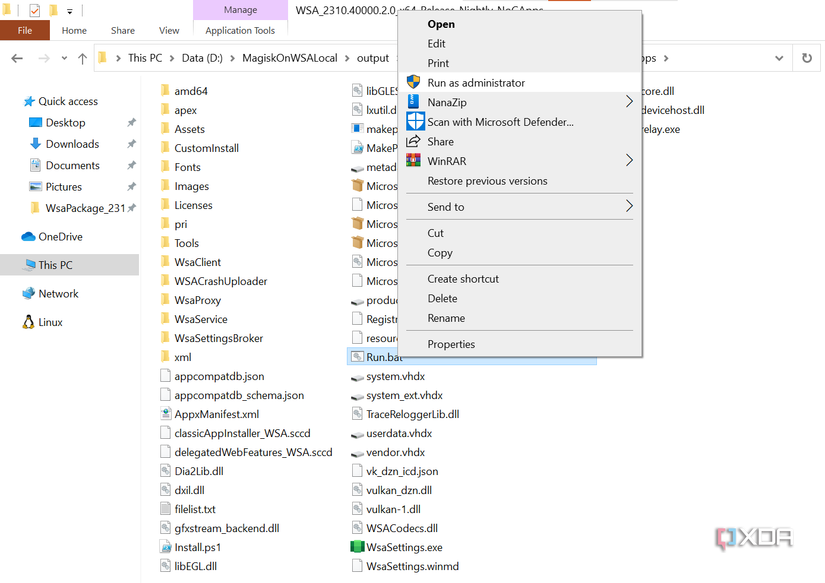825x583 pixels.
Task: Click the Linux penguin icon
Action: (28, 322)
